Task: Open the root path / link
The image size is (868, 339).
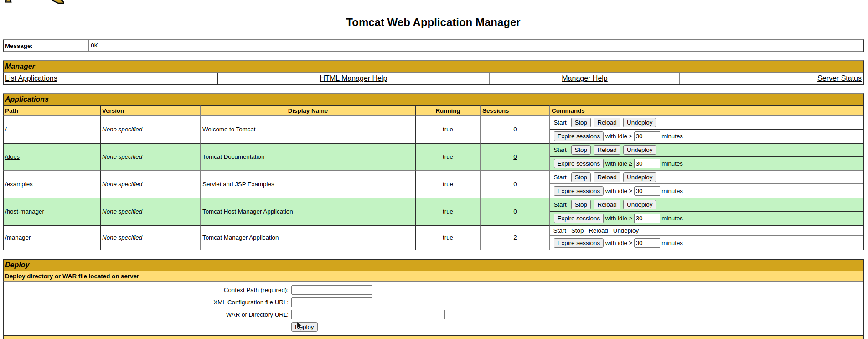Action: (x=6, y=130)
